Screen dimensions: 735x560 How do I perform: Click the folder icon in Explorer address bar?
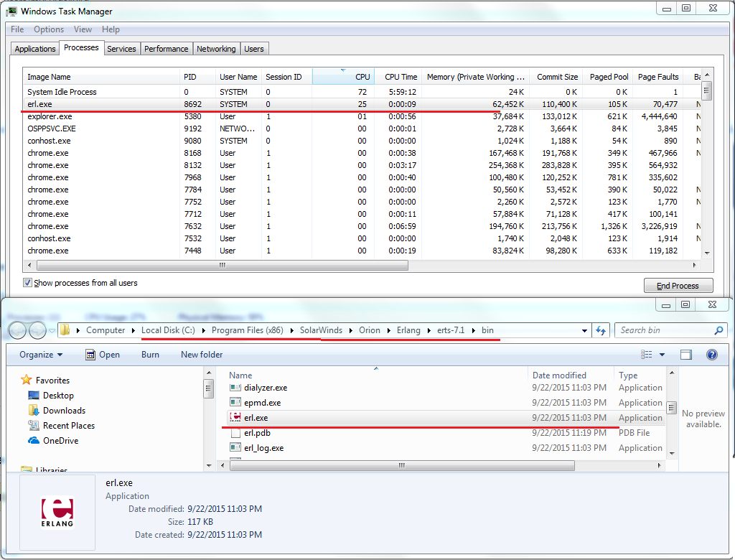[65, 330]
